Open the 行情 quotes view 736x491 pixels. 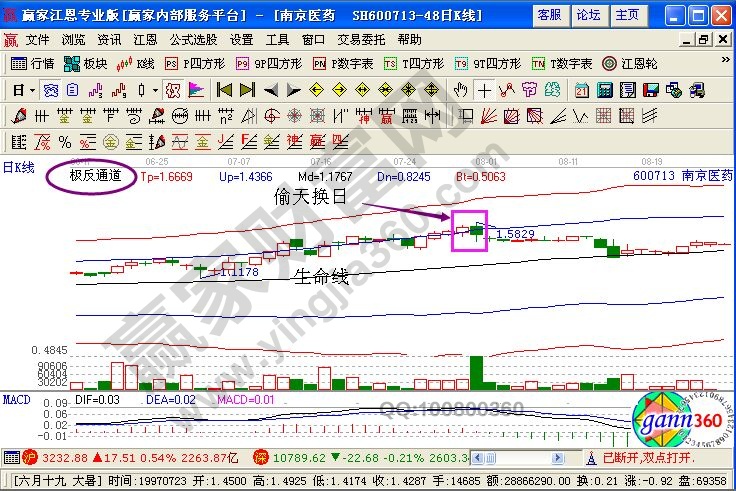coord(32,63)
